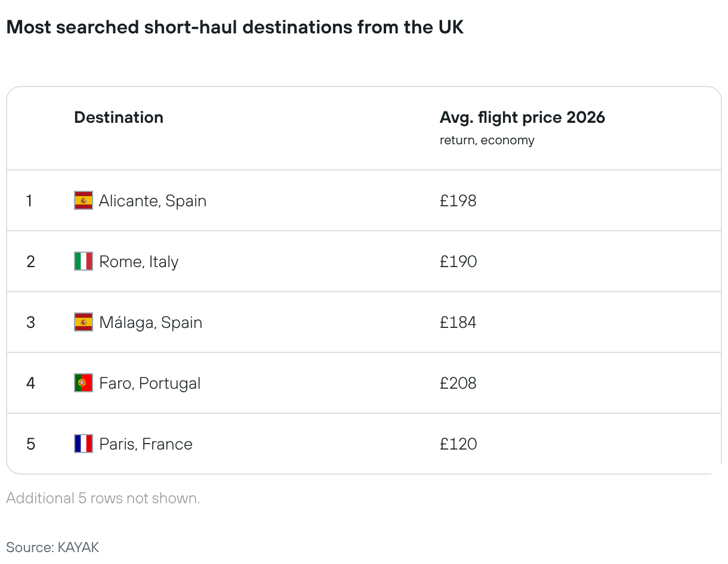Click the £190 price for Rome
Viewport: 728px width, 564px height.
[458, 262]
